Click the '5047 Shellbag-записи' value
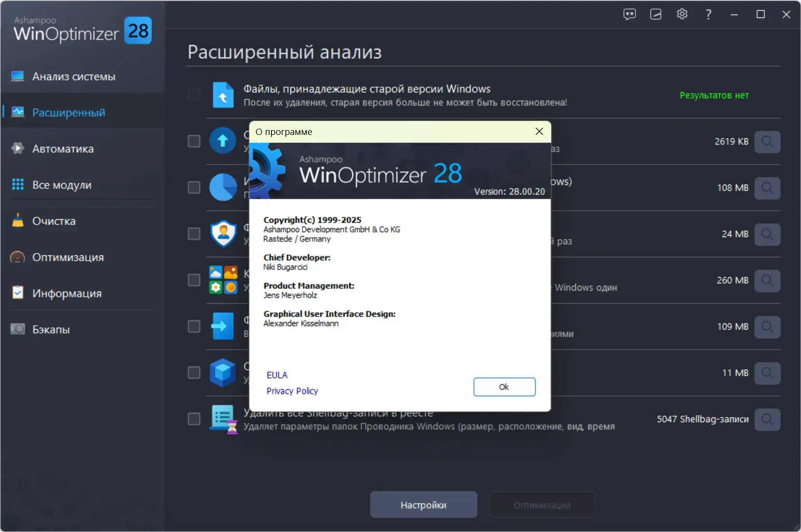 [703, 419]
